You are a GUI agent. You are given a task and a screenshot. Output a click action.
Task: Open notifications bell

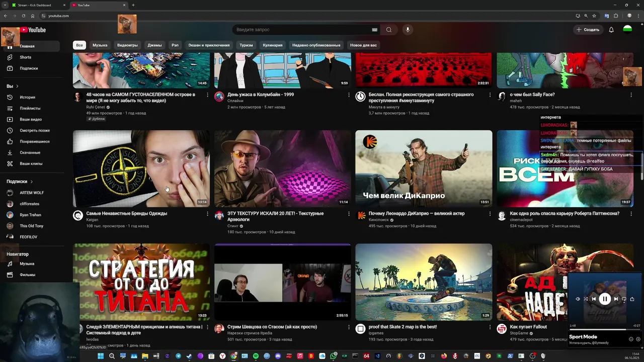[x=611, y=30]
